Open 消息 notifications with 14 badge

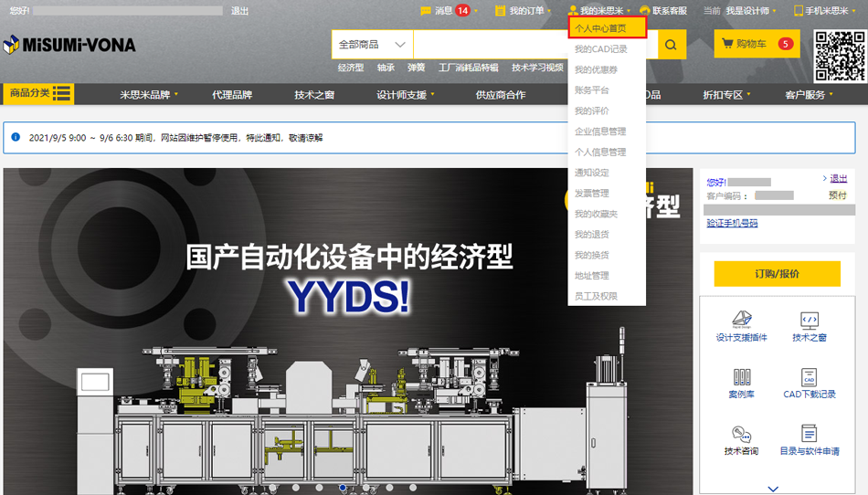[x=448, y=11]
